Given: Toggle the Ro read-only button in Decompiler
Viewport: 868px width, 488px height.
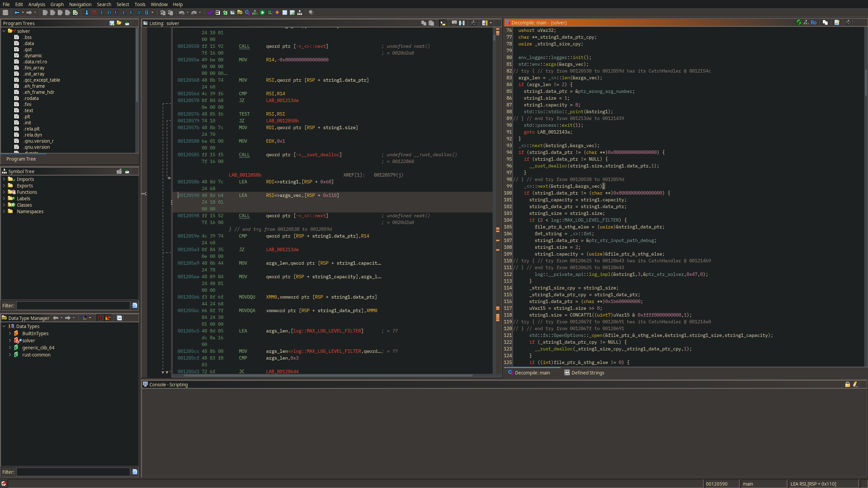Looking at the screenshot, I should point(813,22).
